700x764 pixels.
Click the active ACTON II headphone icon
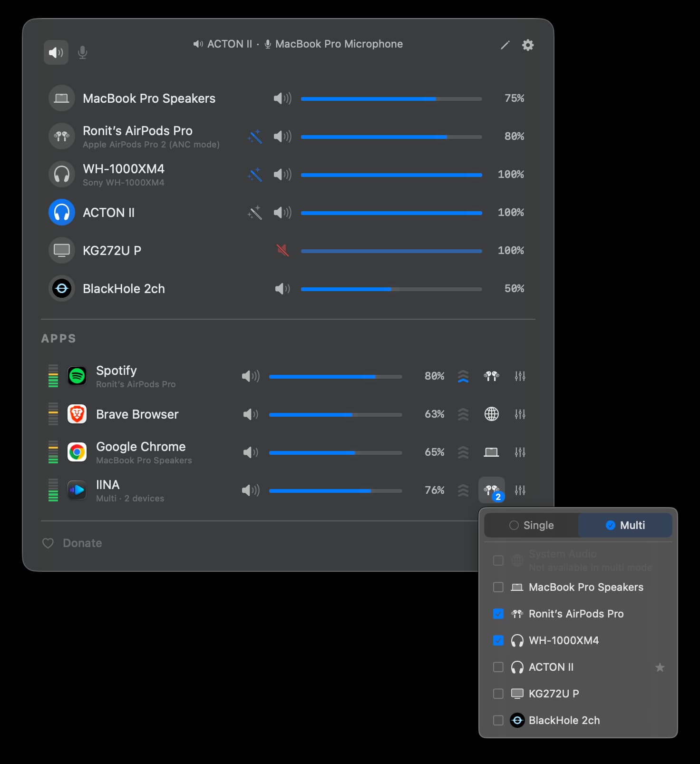click(62, 213)
